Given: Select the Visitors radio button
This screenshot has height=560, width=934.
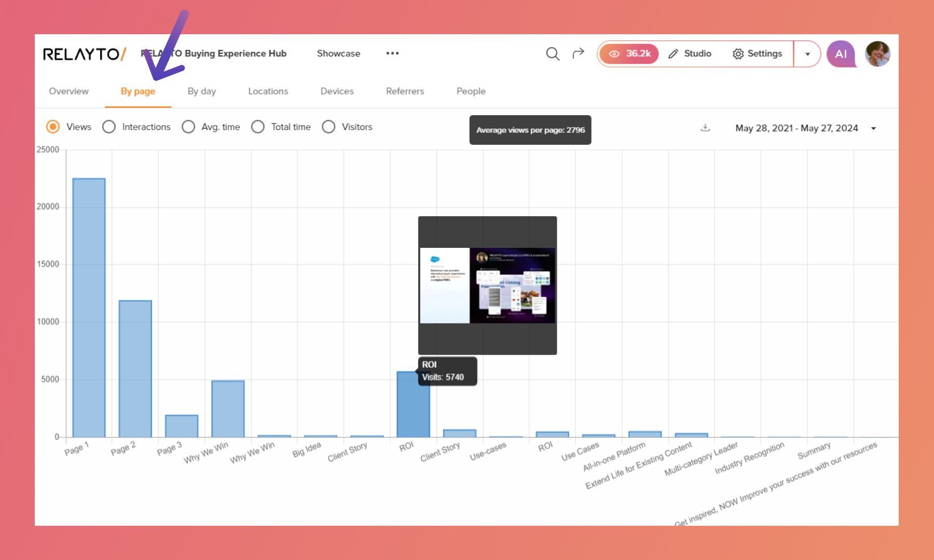Looking at the screenshot, I should 328,127.
